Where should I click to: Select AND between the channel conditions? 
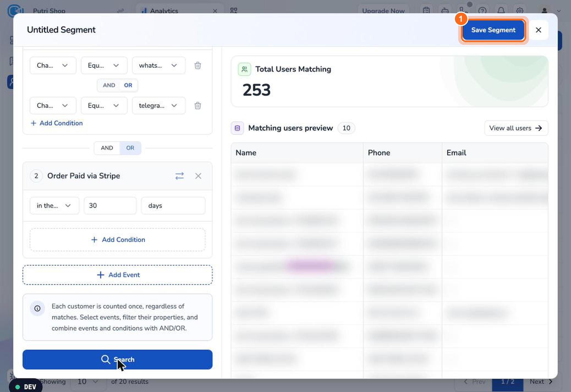point(109,85)
